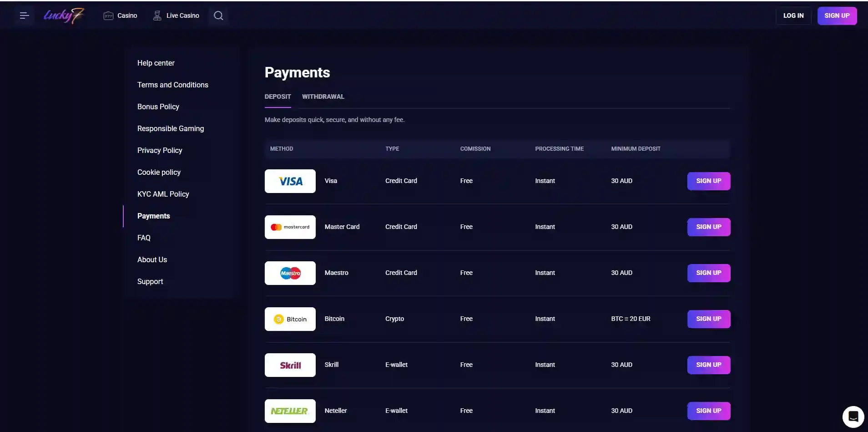Screen dimensions: 868x432
Task: Switch to the Deposit tab
Action: click(x=278, y=97)
